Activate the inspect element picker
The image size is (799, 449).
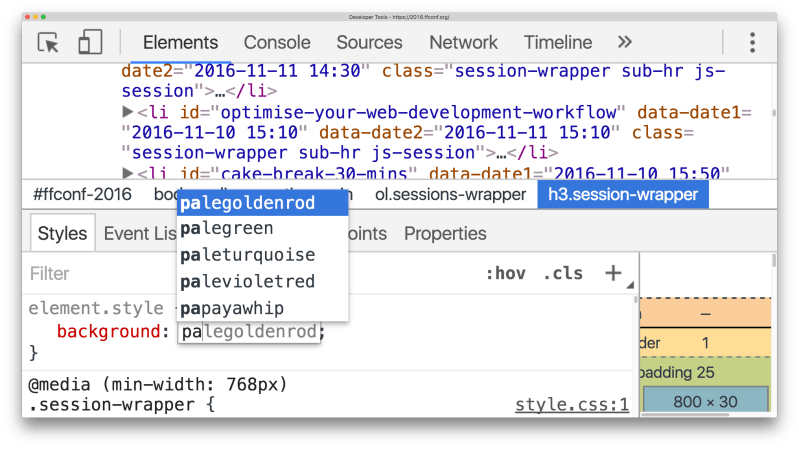[x=48, y=42]
